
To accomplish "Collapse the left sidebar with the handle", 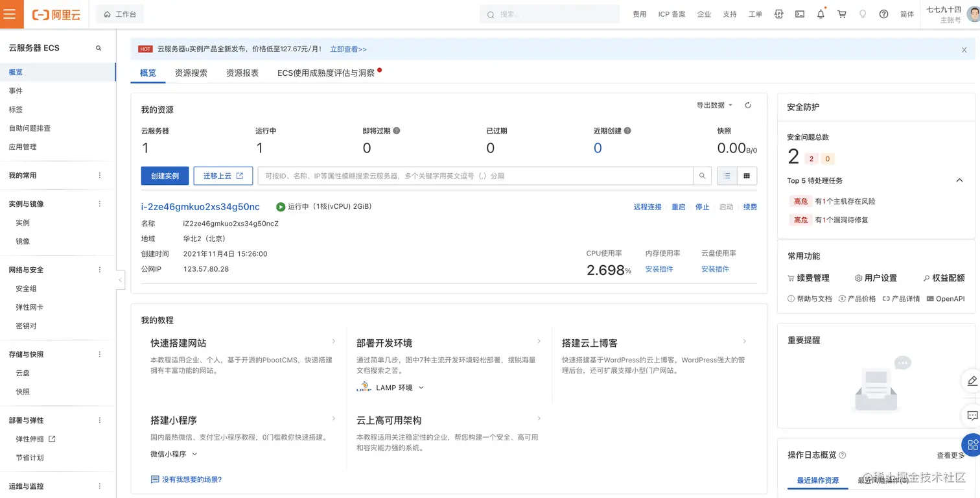I will pos(121,279).
